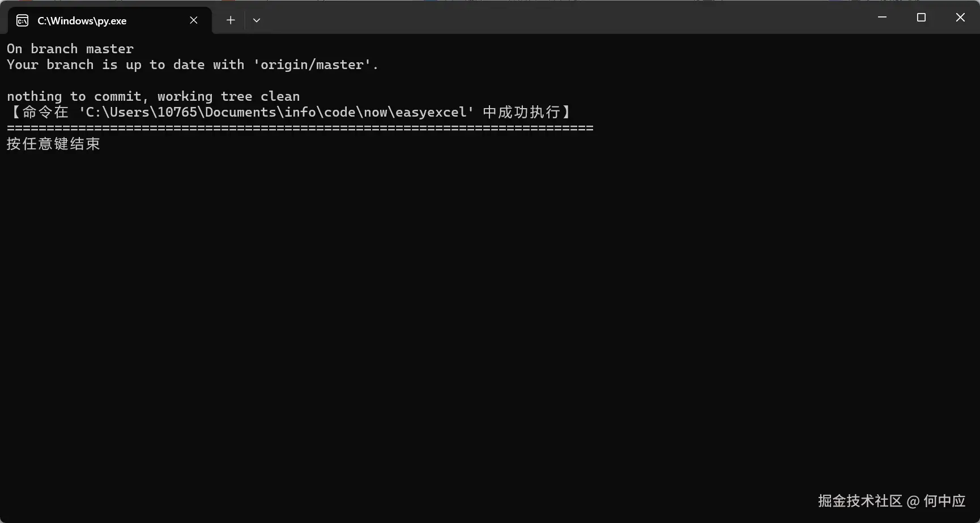Click the terminal icon on the tab
Image resolution: width=980 pixels, height=523 pixels.
click(23, 21)
